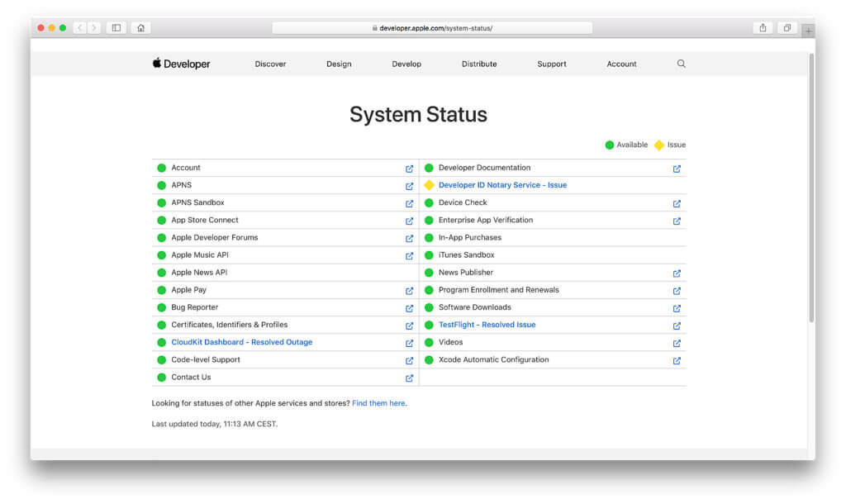Click inside the Safari address bar
Screen dimensions: 846x504
point(433,26)
